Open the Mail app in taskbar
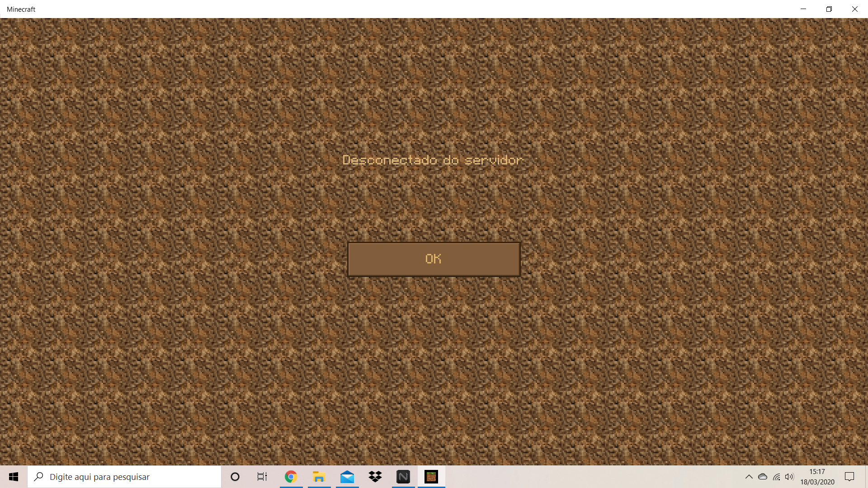868x488 pixels. [347, 477]
